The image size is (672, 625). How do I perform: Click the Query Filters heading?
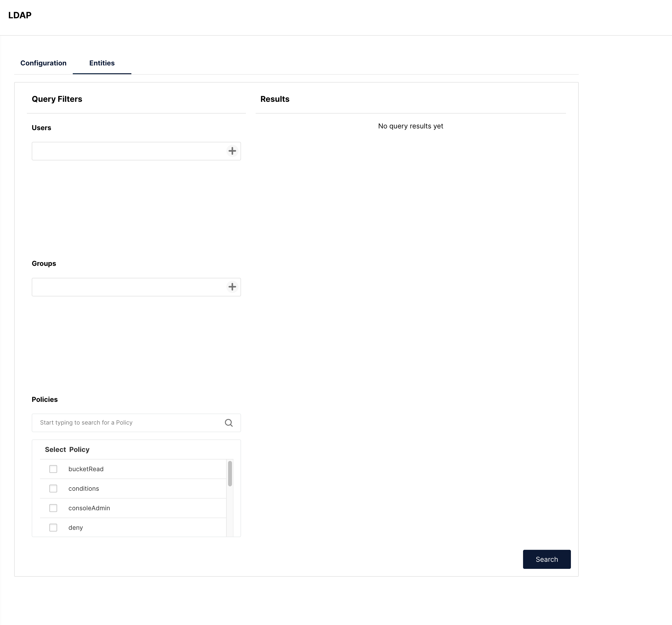(57, 99)
